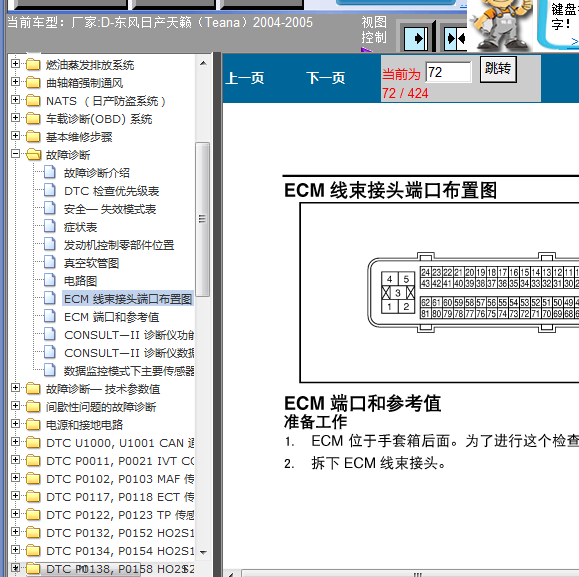
Task: Open the 发动机控制零部件位置 page
Action: click(x=119, y=245)
